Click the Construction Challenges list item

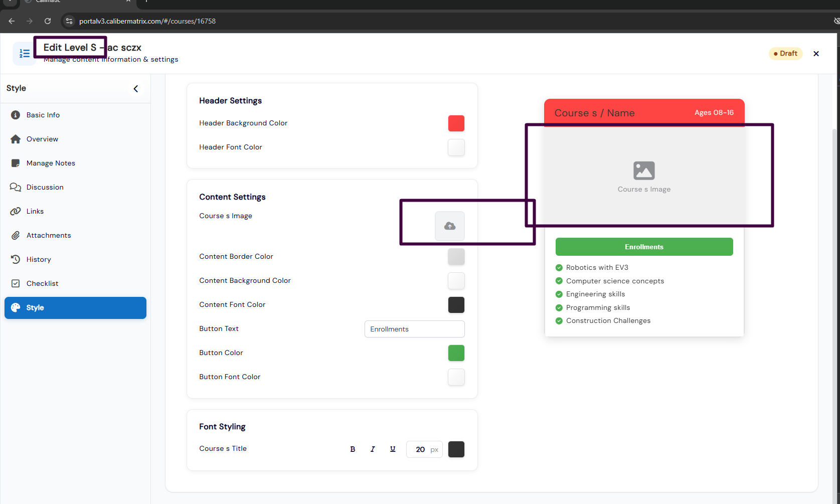(x=608, y=320)
